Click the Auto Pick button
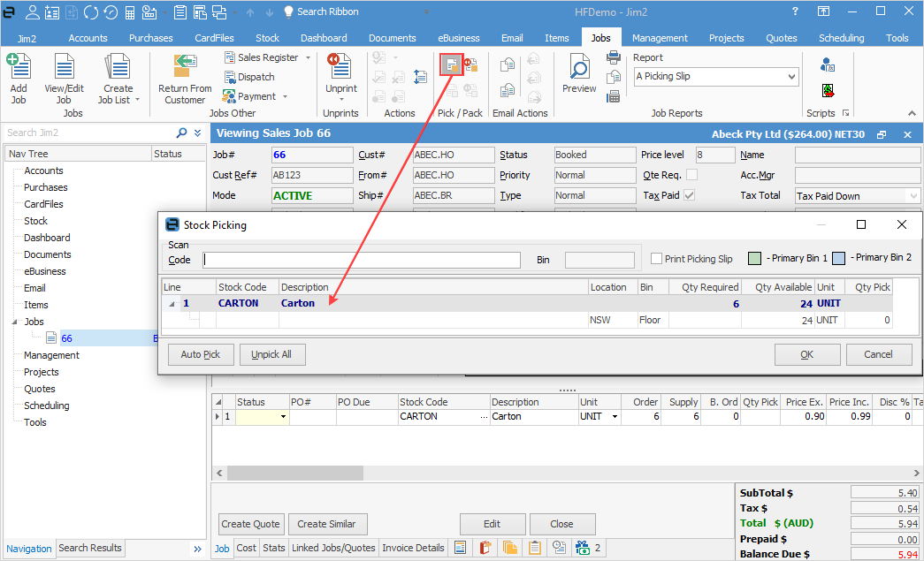This screenshot has width=924, height=561. (201, 354)
